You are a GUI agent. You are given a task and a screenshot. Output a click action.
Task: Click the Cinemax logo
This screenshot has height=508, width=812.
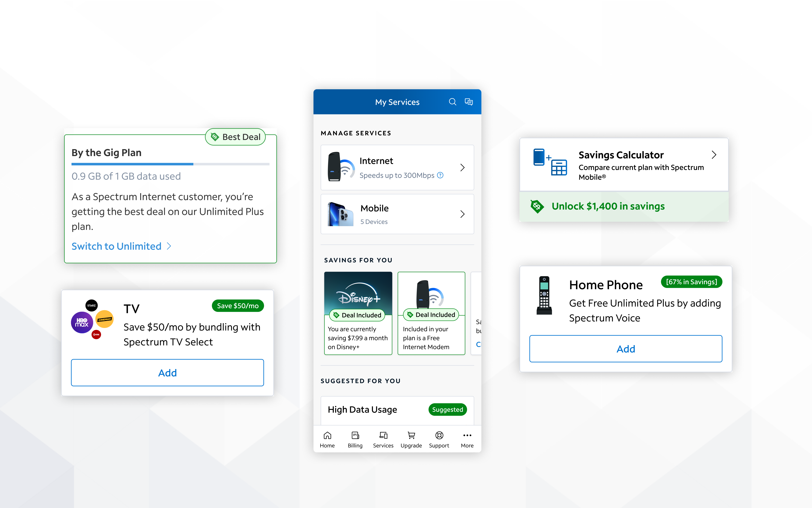pos(104,319)
